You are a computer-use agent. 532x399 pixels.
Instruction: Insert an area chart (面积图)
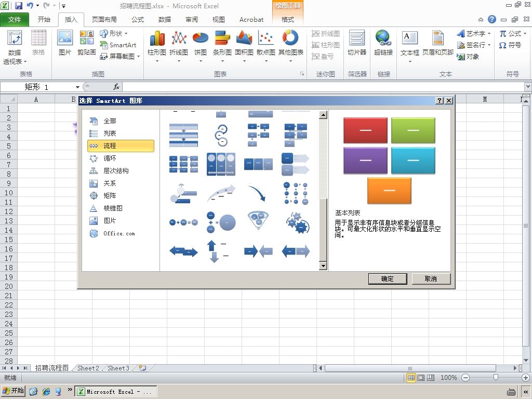pos(244,46)
